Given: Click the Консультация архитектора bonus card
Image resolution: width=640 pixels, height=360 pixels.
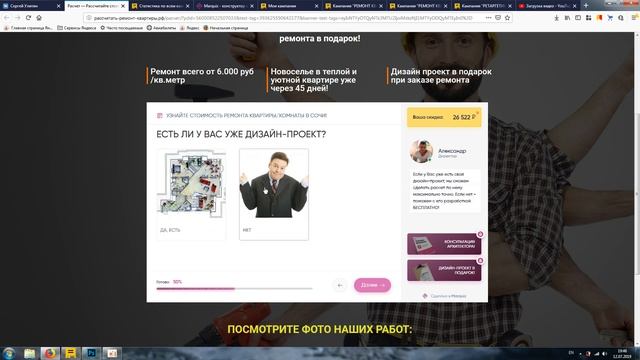Looking at the screenshot, I should click(x=444, y=244).
